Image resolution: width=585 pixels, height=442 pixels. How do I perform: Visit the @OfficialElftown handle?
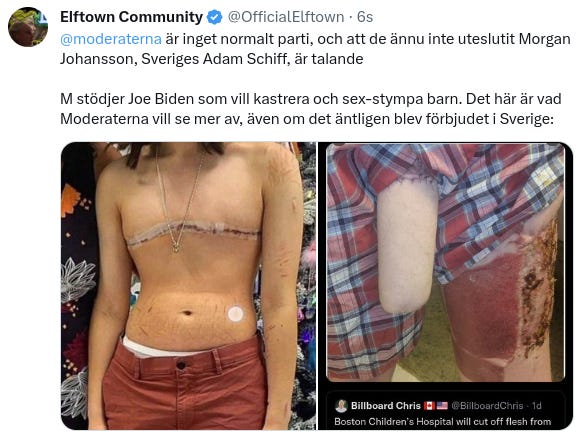click(286, 17)
